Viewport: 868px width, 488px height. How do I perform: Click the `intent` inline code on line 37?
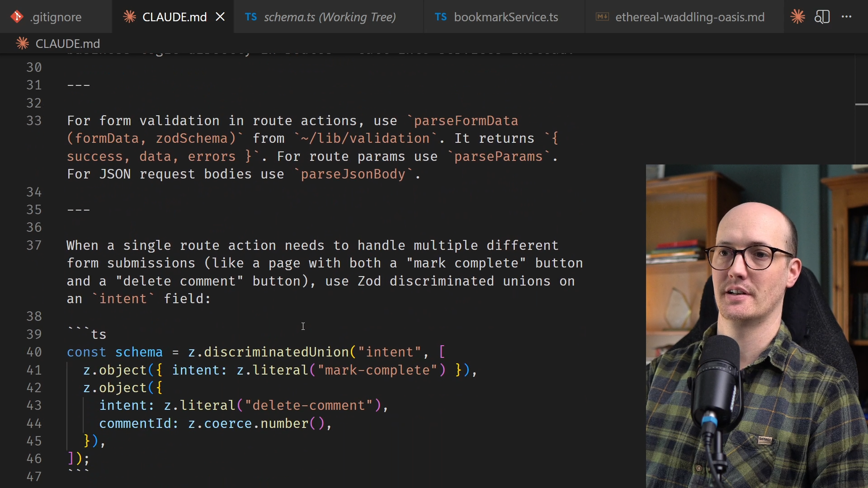tap(123, 299)
